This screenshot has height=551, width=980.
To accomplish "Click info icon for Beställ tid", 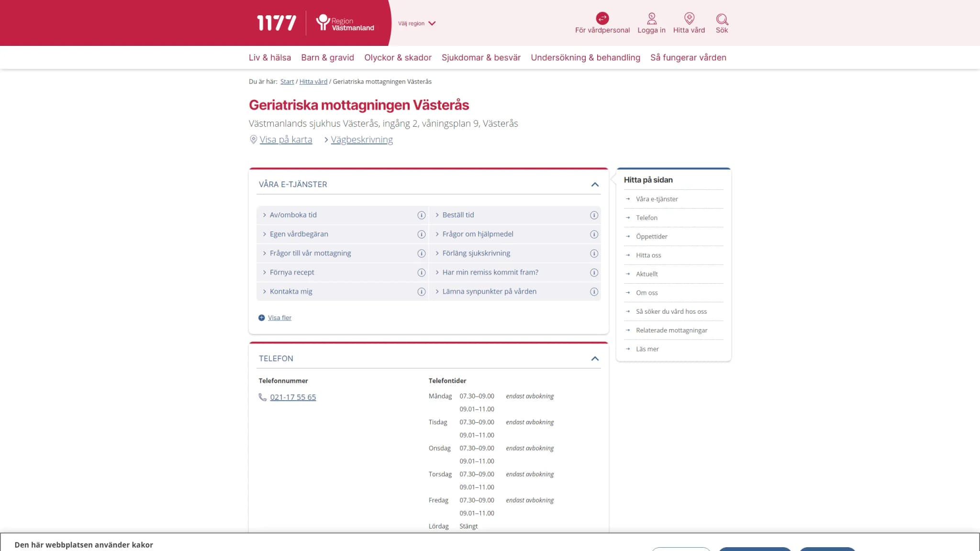I will [594, 215].
